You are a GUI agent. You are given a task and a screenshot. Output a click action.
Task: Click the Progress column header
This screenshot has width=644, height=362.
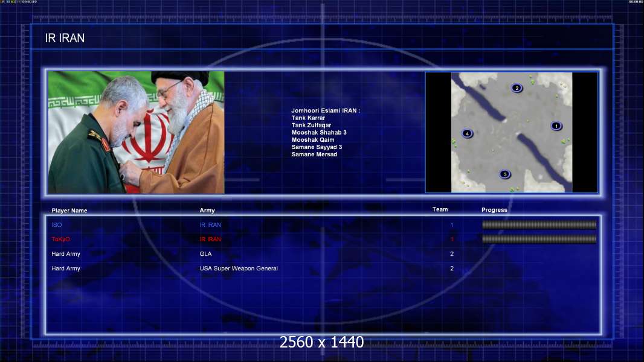pyautogui.click(x=494, y=209)
